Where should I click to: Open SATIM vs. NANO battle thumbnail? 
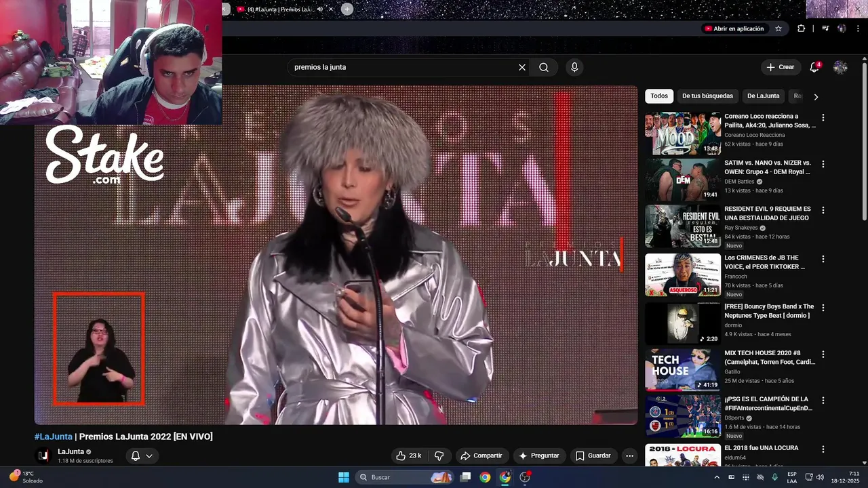tap(683, 180)
